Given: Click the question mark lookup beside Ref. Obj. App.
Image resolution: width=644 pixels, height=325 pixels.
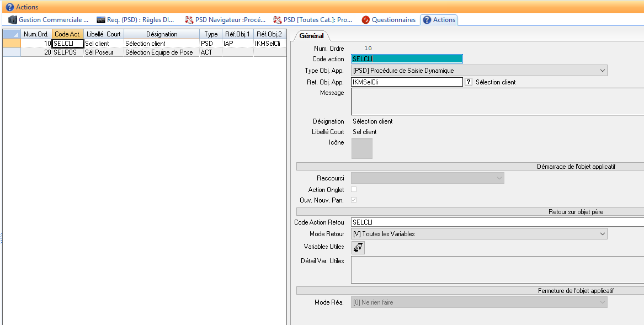Looking at the screenshot, I should pos(469,82).
